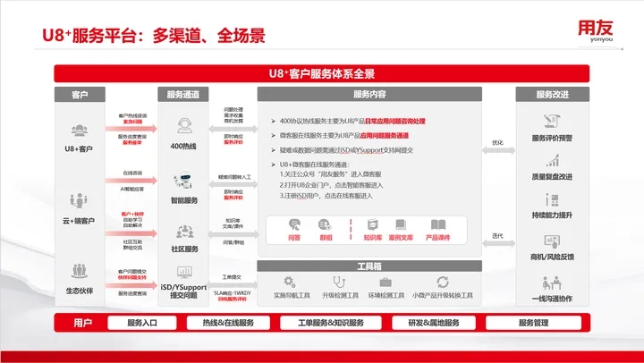
Task: Click the 热线&在线服务 button
Action: (228, 323)
